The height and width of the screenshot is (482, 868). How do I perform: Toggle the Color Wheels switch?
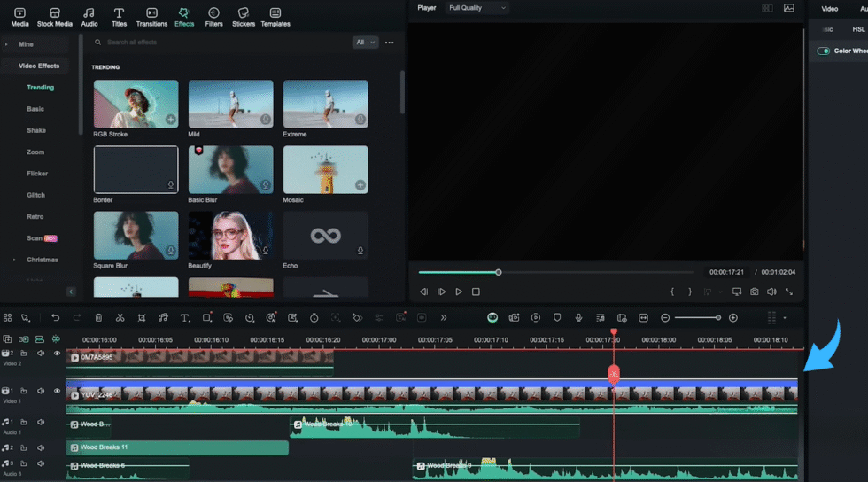point(823,51)
